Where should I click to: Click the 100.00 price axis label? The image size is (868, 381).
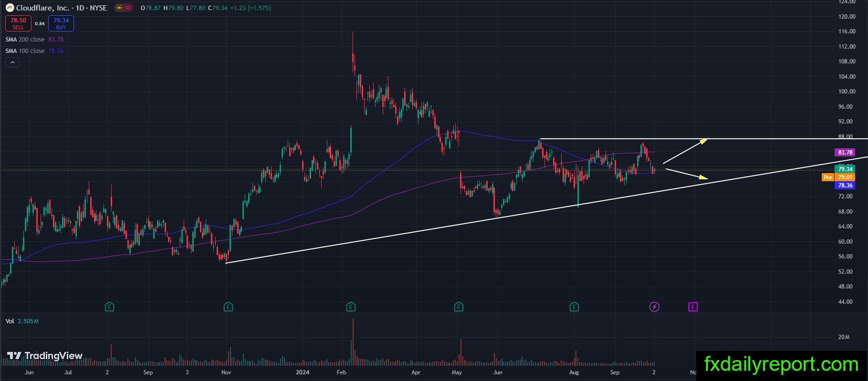(x=847, y=92)
